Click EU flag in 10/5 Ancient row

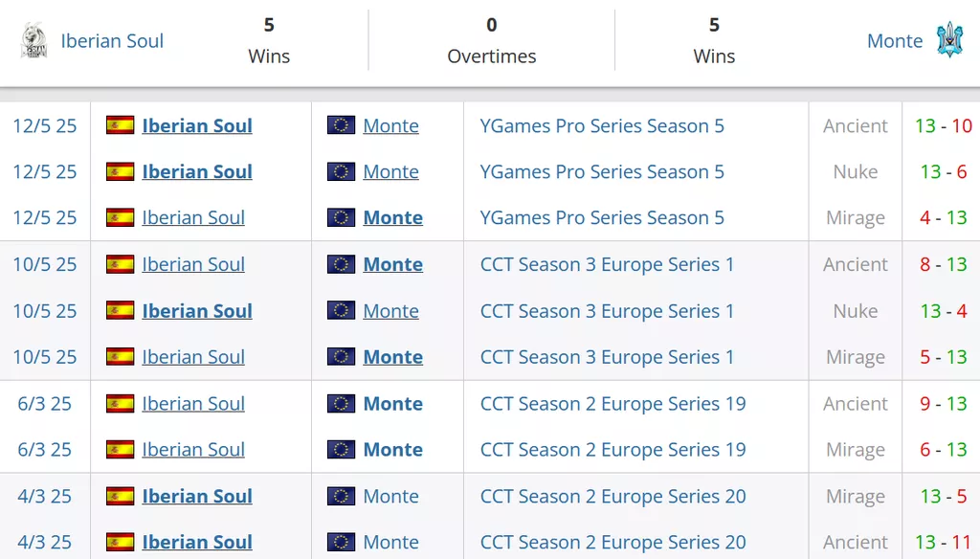tap(342, 264)
